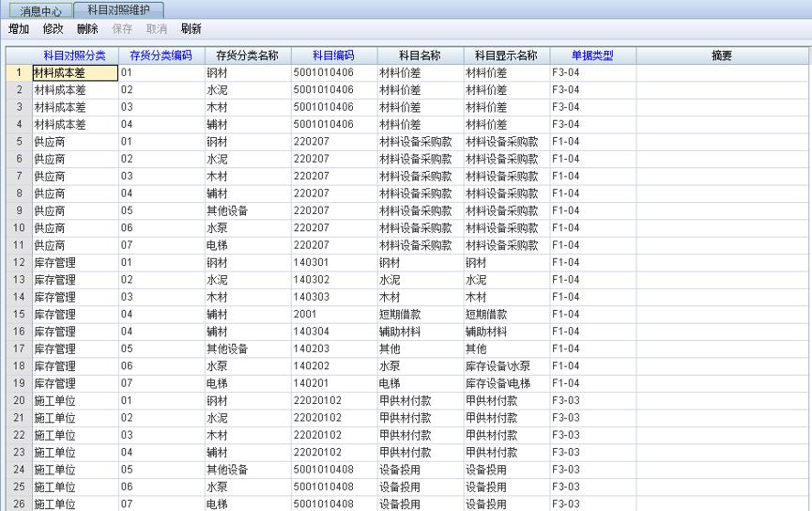Image resolution: width=812 pixels, height=511 pixels.
Task: Click the 科目显示名称 column header
Action: (507, 55)
